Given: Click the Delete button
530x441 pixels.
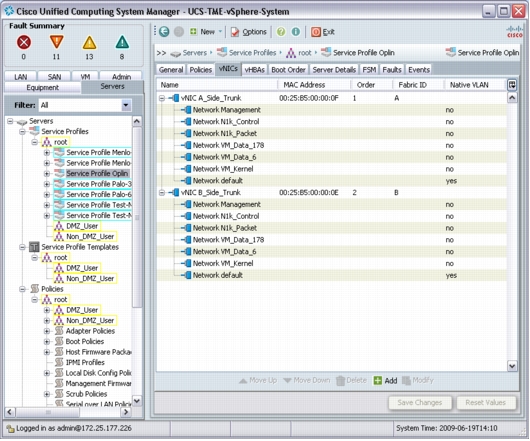Looking at the screenshot, I should (352, 381).
